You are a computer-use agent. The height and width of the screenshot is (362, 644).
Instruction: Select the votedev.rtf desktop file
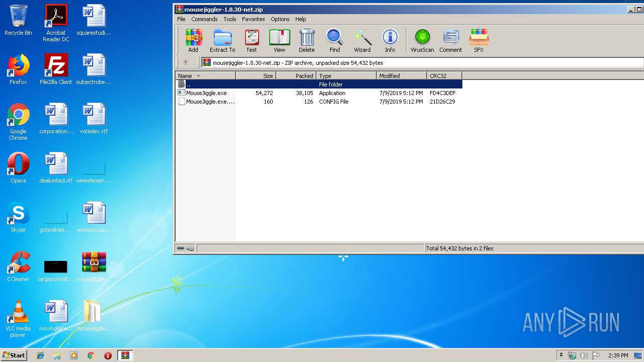pyautogui.click(x=94, y=119)
